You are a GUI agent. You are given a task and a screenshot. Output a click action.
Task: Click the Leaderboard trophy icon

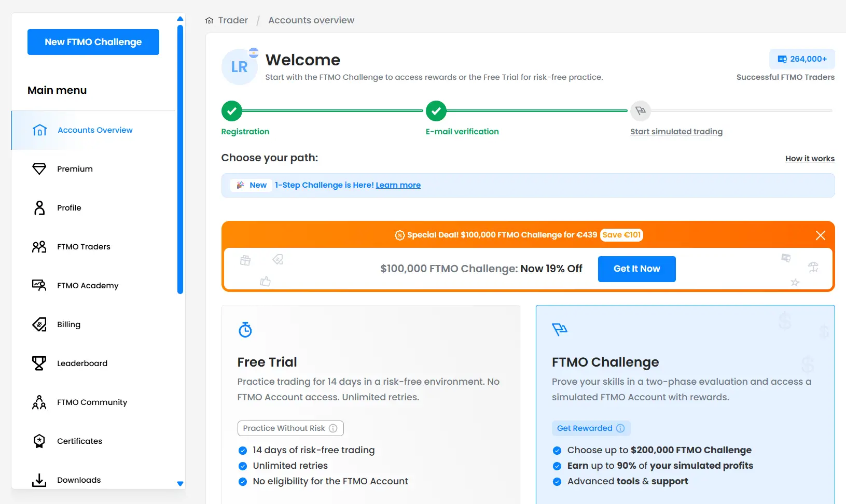[39, 363]
